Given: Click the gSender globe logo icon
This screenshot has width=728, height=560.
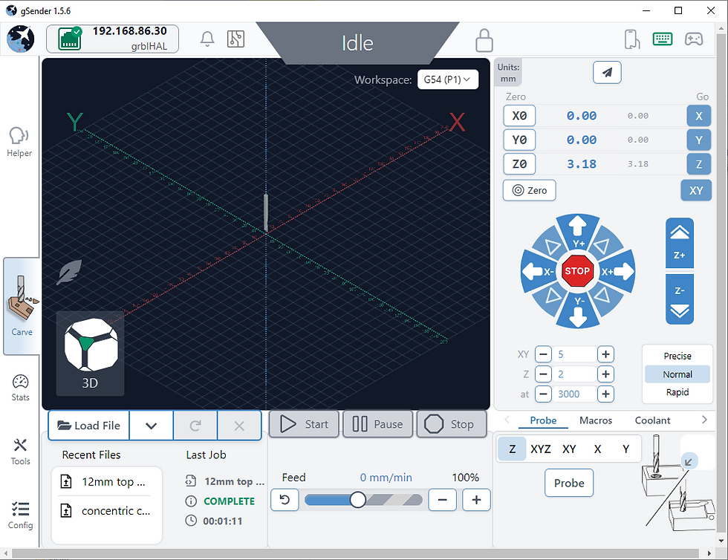Looking at the screenshot, I should tap(21, 39).
